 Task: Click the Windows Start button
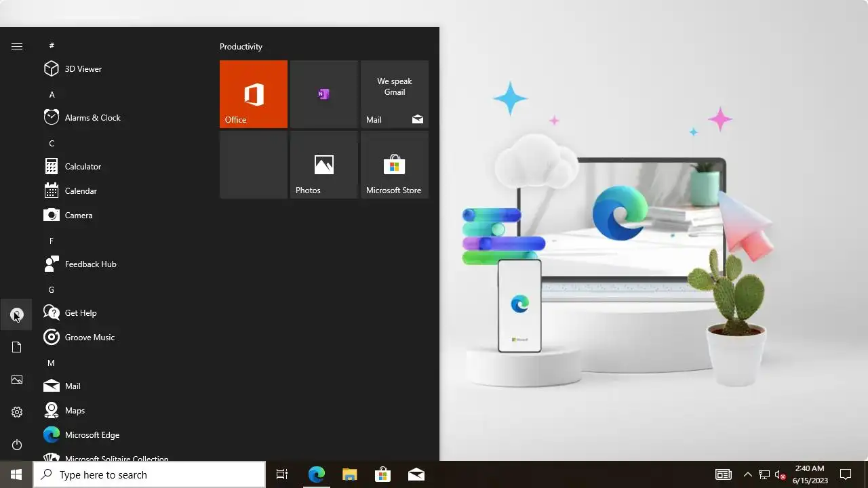[x=16, y=474]
